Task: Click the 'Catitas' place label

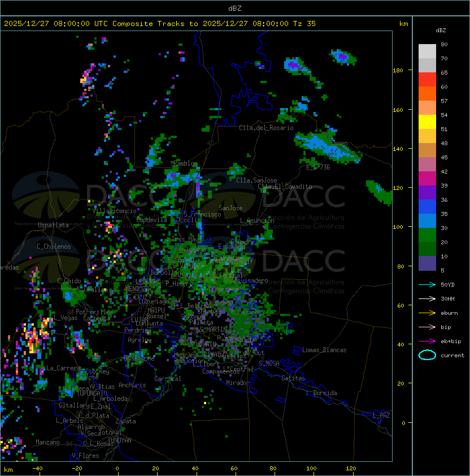Action: pos(293,378)
